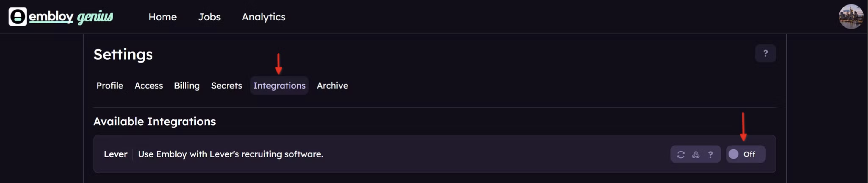Open the Jobs page
This screenshot has height=183, width=868.
[x=209, y=17]
